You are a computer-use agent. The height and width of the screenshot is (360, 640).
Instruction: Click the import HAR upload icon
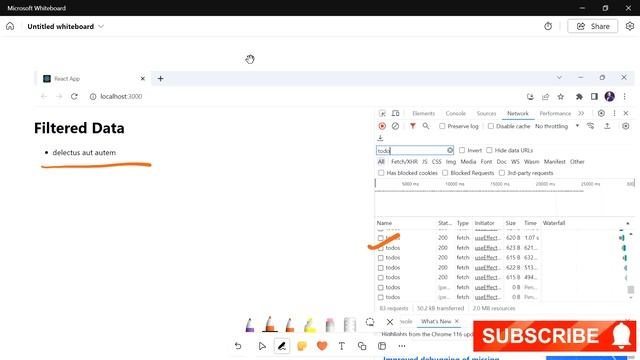pyautogui.click(x=607, y=126)
